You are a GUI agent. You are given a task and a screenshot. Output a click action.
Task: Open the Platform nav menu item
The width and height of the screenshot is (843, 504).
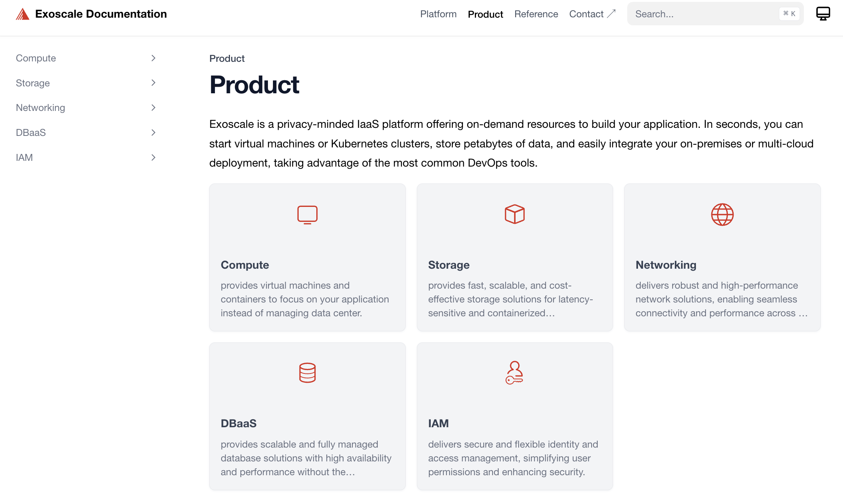(x=438, y=14)
